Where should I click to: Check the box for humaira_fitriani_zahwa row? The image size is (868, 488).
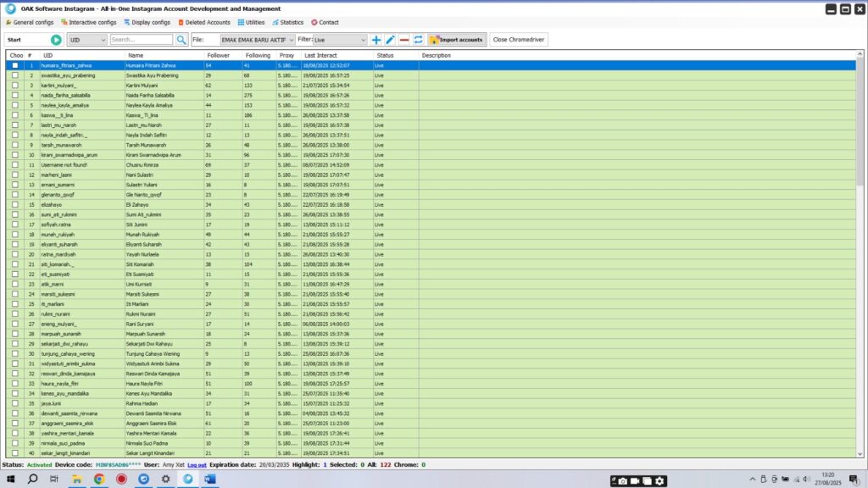[15, 65]
